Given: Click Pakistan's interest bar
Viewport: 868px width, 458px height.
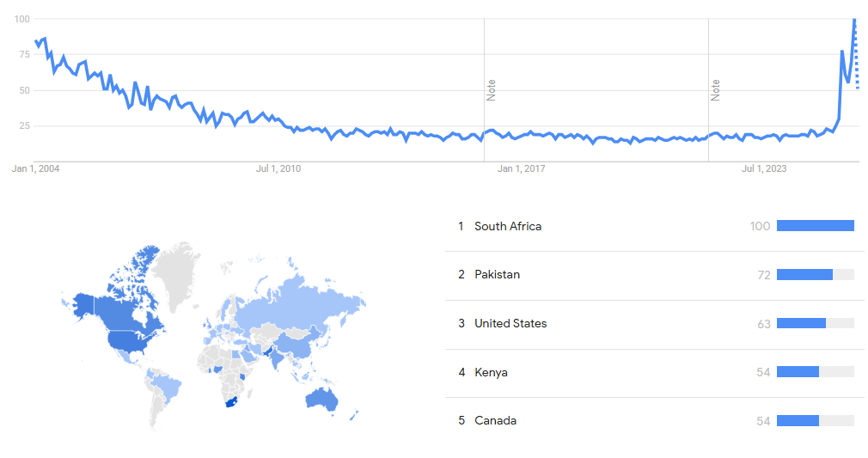Looking at the screenshot, I should tap(804, 275).
